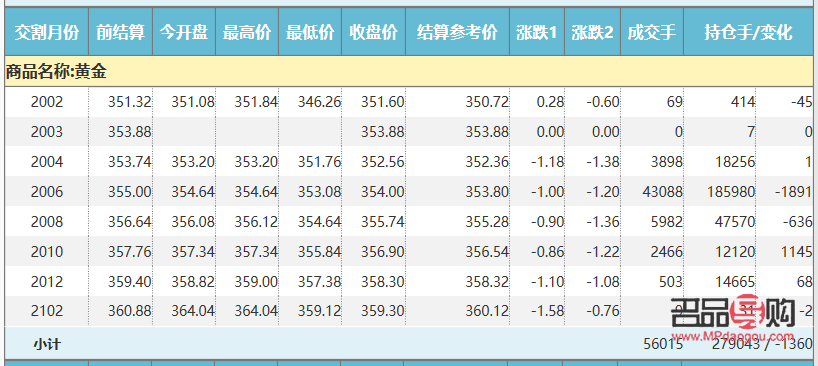Click the subtotal volume 56015

[x=662, y=344]
